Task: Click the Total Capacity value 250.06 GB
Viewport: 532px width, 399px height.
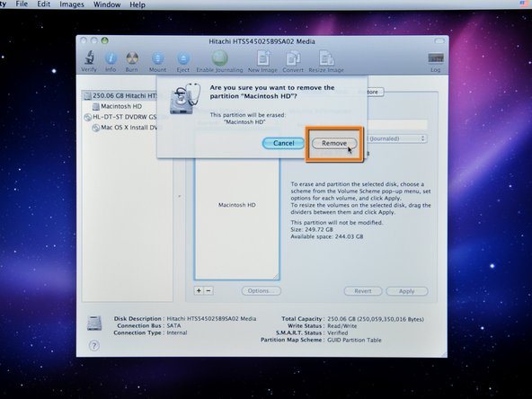Action: click(x=376, y=319)
